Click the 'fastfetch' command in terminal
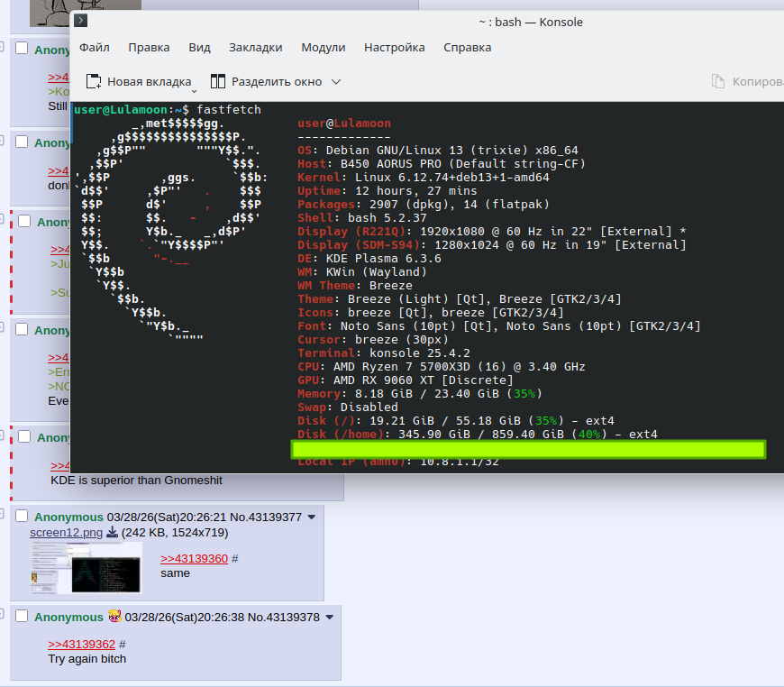 (x=229, y=110)
